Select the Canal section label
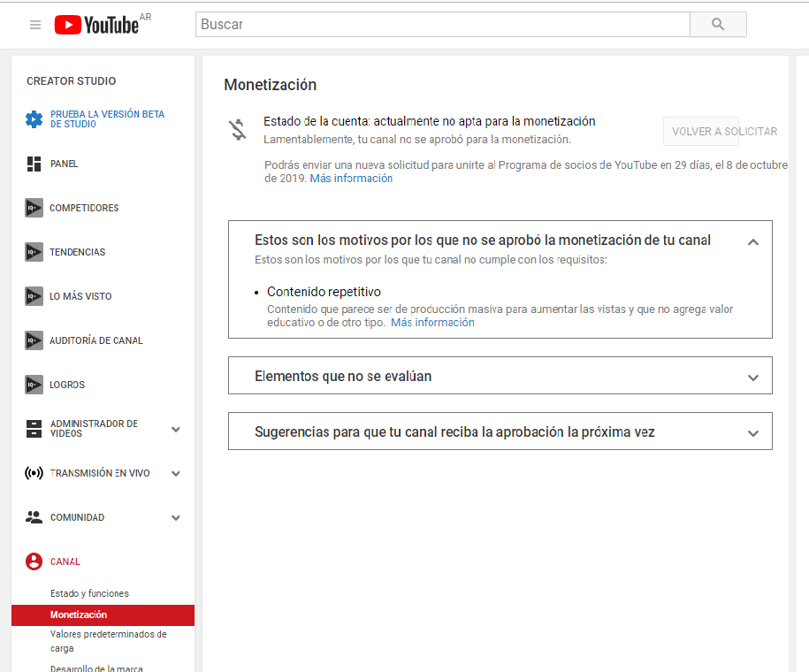This screenshot has height=672, width=809. point(65,561)
